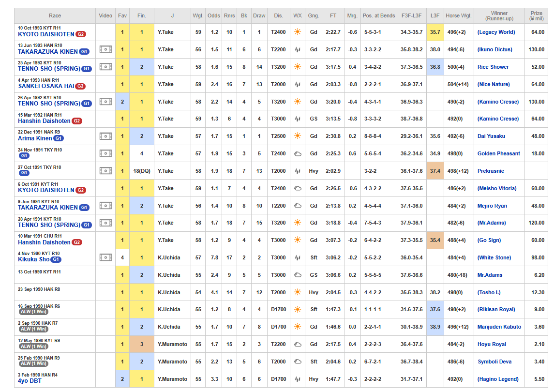Click G1 badge of 24 Nov 1991 race
Screen dimensions: 554x392
click(x=24, y=155)
